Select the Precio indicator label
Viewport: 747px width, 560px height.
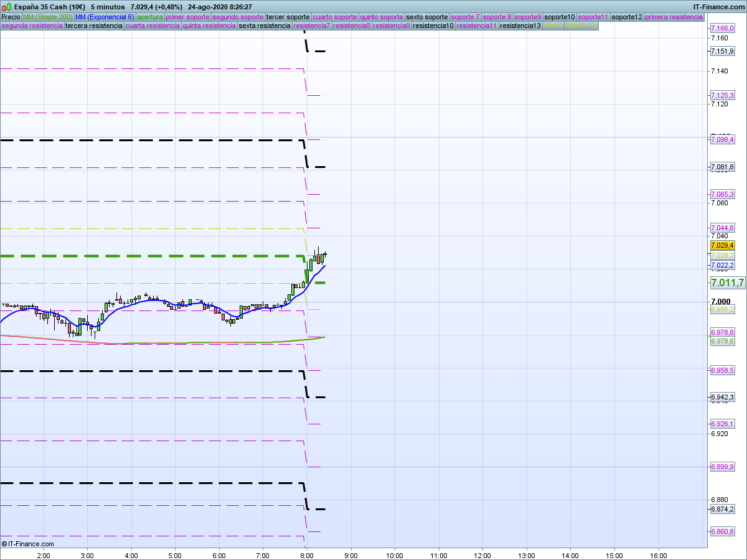pos(11,17)
